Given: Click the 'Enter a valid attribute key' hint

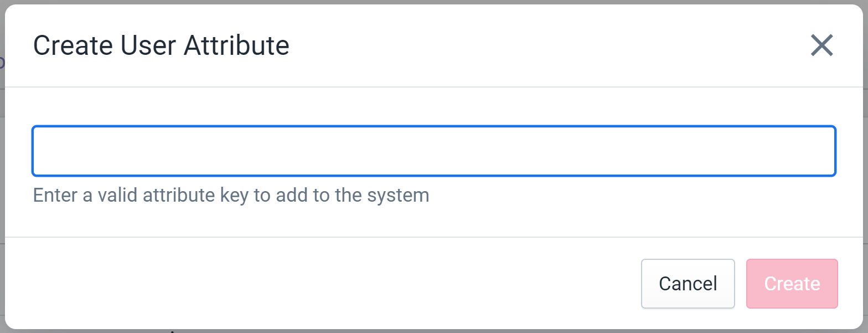Looking at the screenshot, I should point(231,196).
